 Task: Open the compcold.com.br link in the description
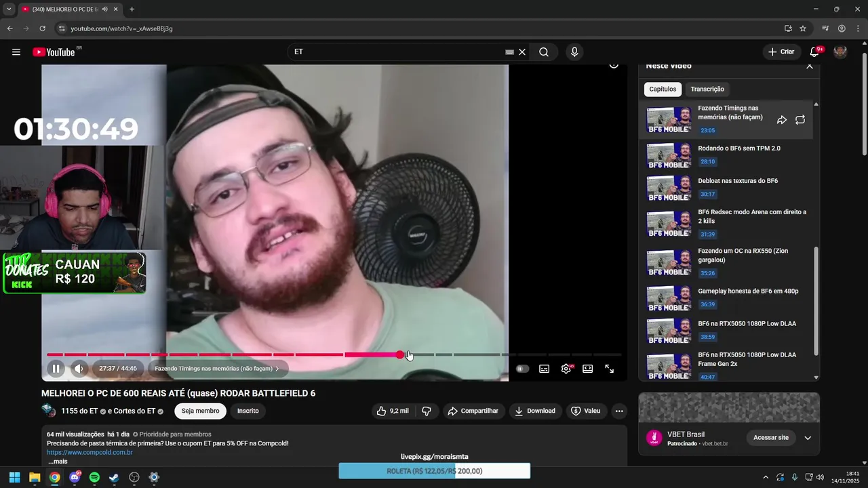point(90,452)
